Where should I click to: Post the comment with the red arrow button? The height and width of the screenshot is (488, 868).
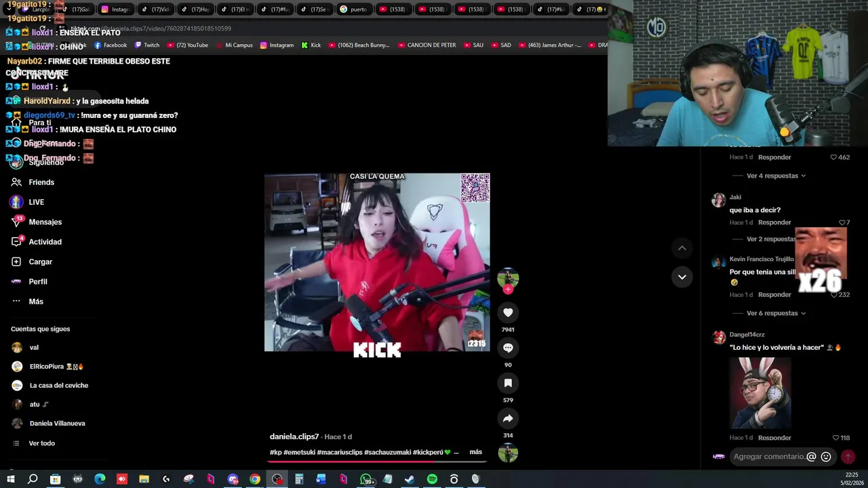coord(848,457)
